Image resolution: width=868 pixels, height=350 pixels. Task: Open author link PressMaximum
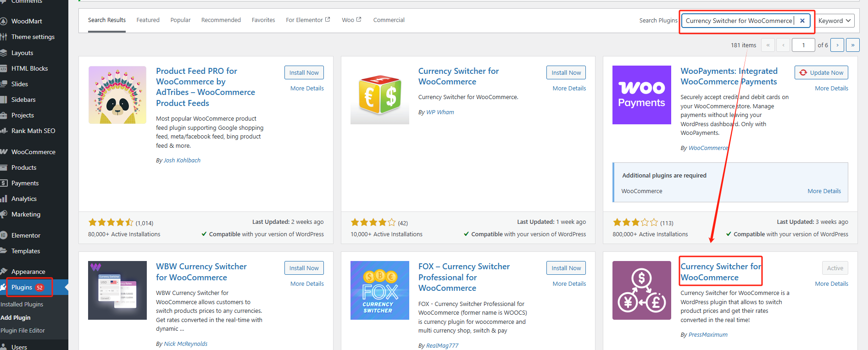coord(708,334)
